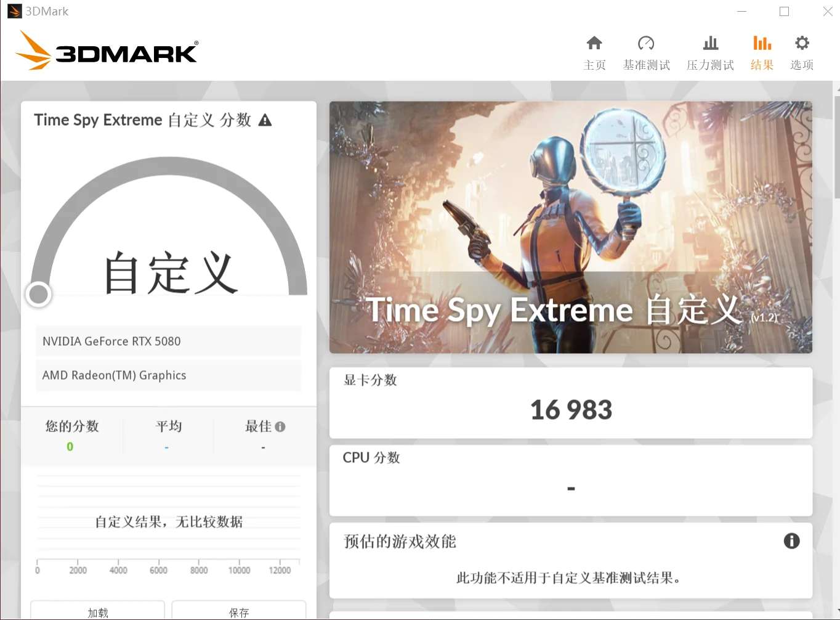Screen dimensions: 840x620
Task: Open the 基准测试 benchmarks tab
Action: coord(646,53)
